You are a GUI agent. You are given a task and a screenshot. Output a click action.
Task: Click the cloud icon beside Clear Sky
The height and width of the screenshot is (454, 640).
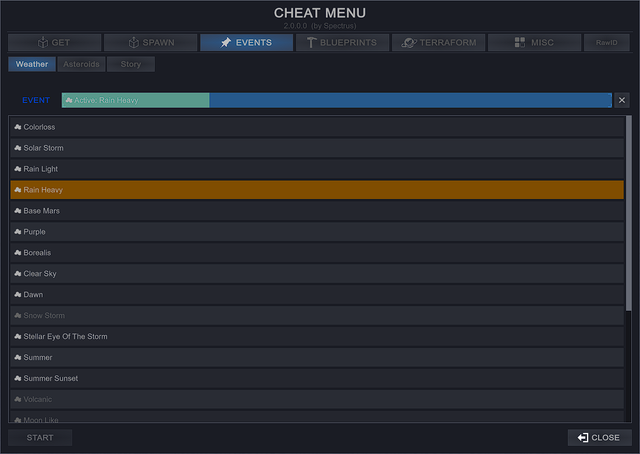point(18,274)
